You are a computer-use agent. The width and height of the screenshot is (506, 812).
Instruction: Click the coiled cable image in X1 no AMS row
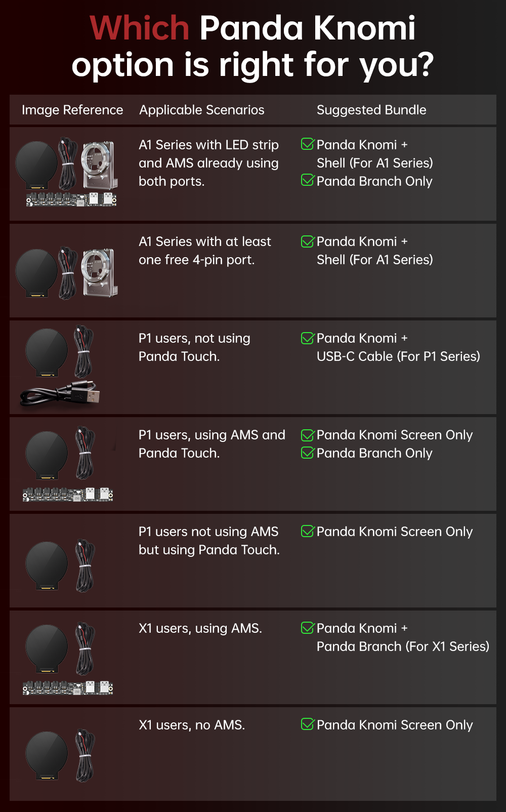pos(85,755)
